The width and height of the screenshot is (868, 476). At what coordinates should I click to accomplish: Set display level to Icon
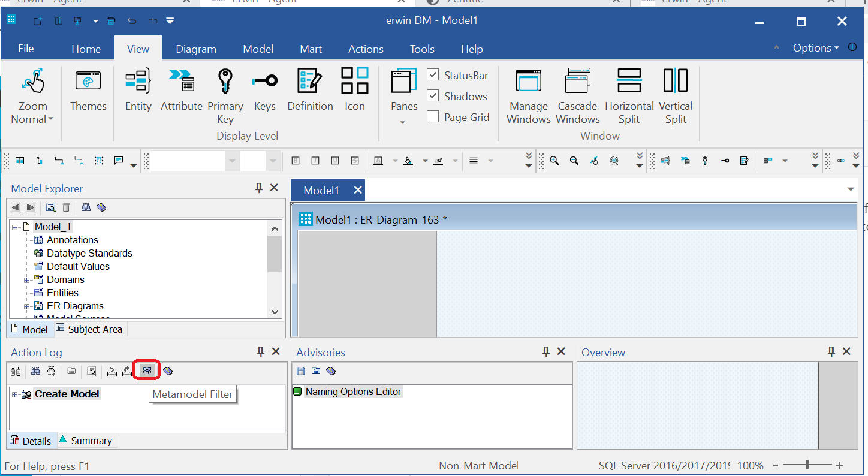coord(355,90)
